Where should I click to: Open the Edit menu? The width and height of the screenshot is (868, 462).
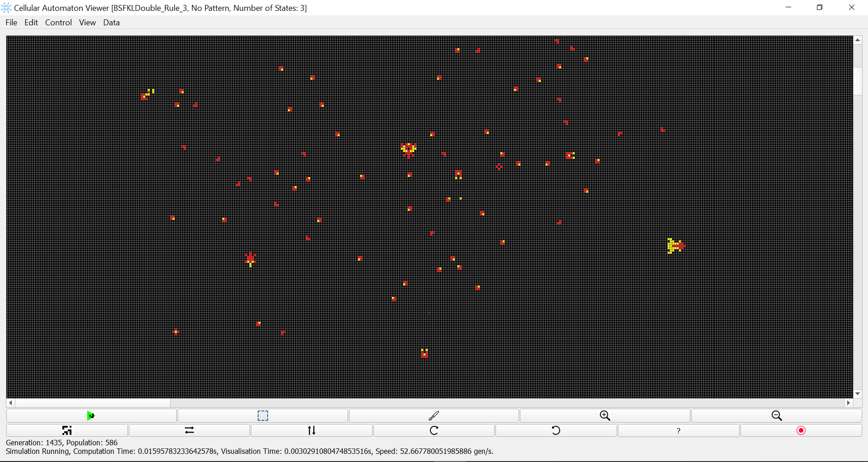31,23
